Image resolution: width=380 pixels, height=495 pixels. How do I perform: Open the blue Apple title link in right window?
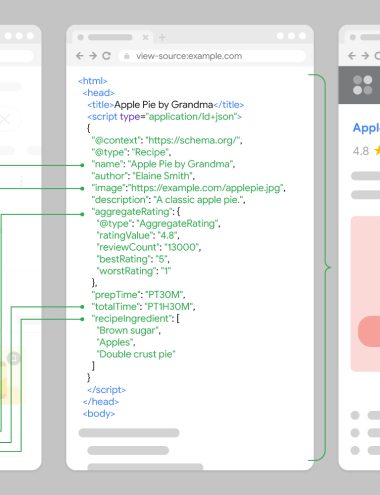tap(366, 128)
